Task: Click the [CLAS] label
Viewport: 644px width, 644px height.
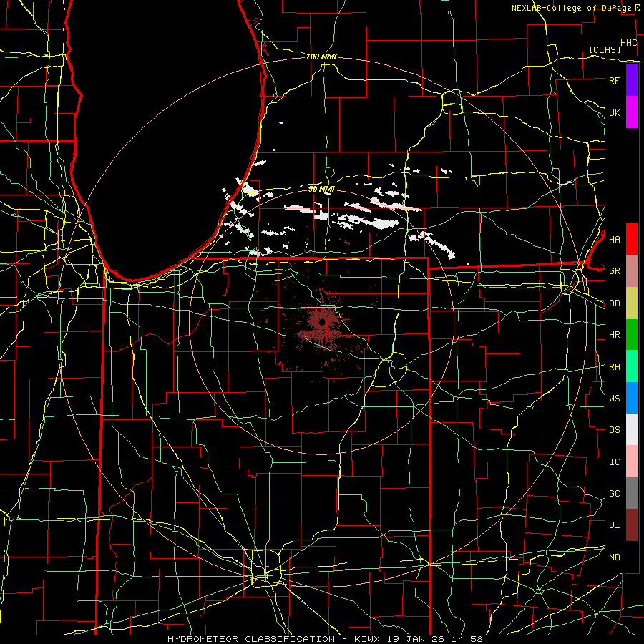Action: click(x=605, y=49)
